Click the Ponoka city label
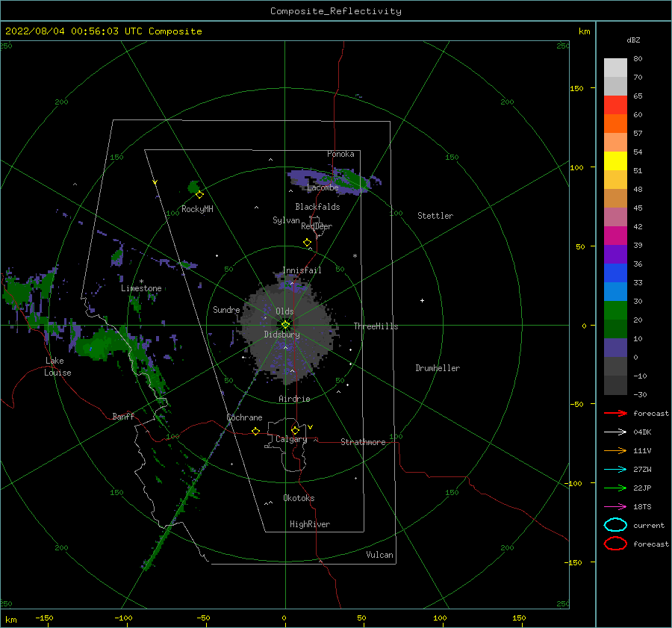 click(x=340, y=154)
